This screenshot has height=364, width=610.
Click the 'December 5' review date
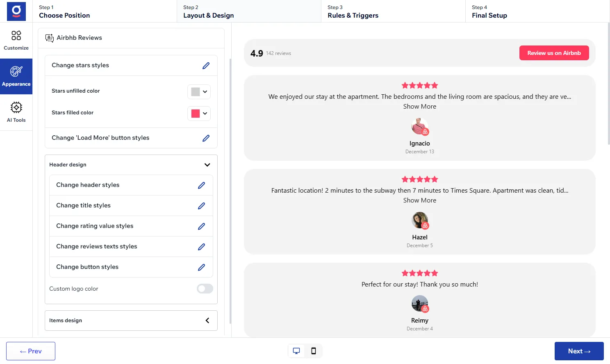(420, 246)
